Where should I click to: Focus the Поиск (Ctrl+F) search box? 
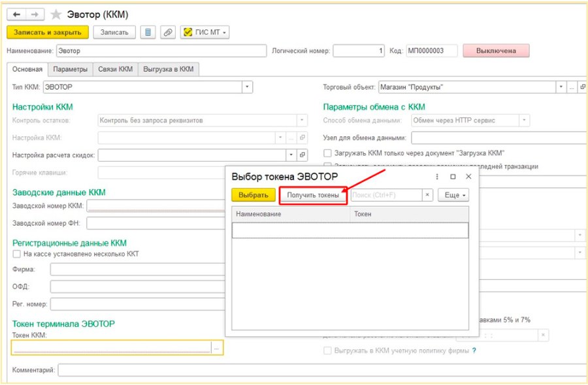point(387,194)
